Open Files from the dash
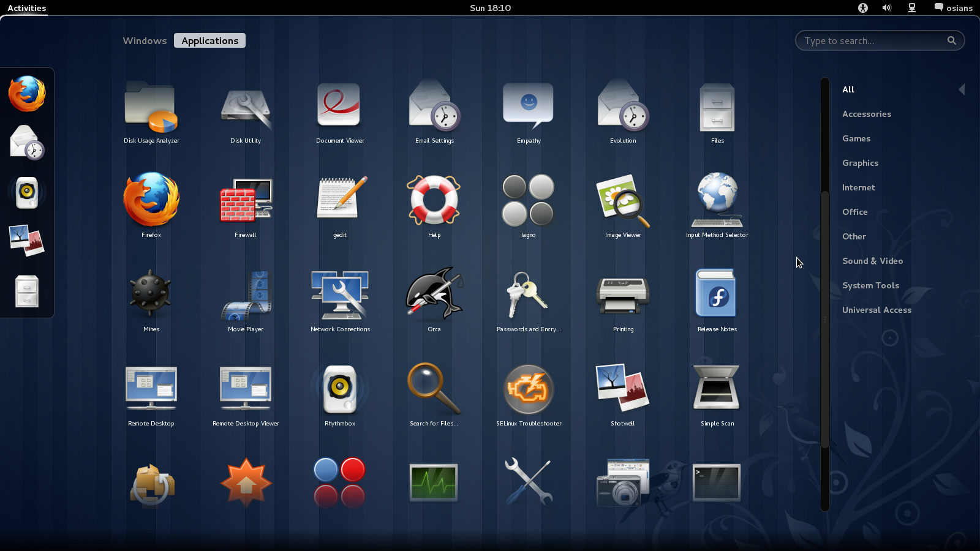The width and height of the screenshot is (980, 551). point(26,292)
